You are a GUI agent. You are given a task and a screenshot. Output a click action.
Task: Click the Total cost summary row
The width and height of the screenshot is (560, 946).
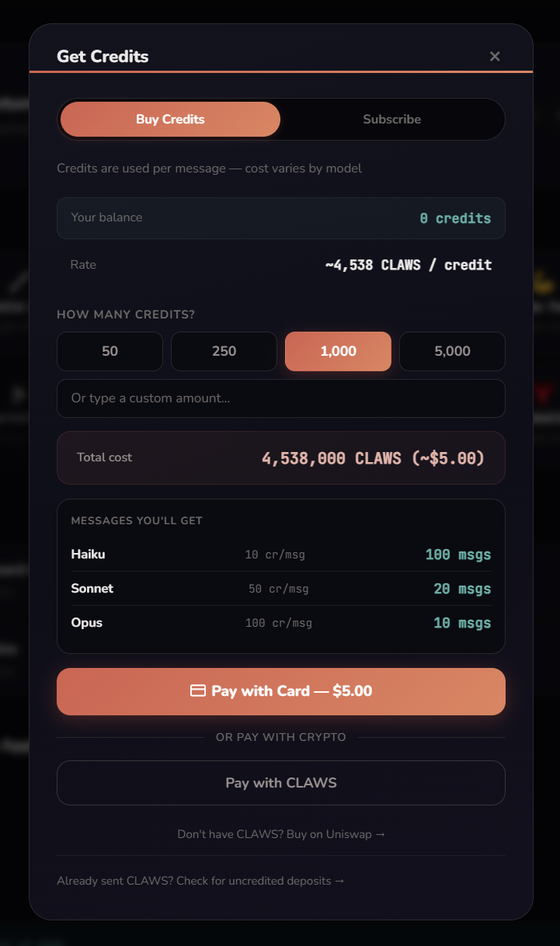point(280,457)
